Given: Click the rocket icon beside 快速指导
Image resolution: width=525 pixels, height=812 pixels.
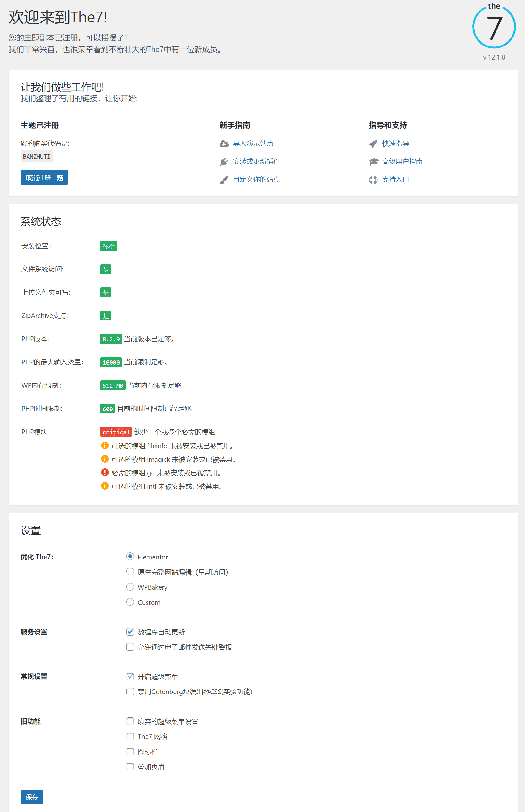Looking at the screenshot, I should pos(373,144).
